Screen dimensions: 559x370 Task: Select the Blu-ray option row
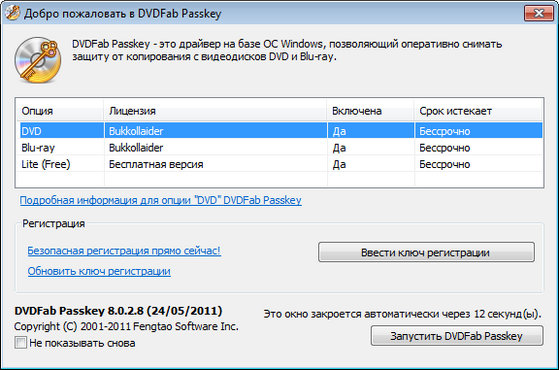[x=280, y=147]
